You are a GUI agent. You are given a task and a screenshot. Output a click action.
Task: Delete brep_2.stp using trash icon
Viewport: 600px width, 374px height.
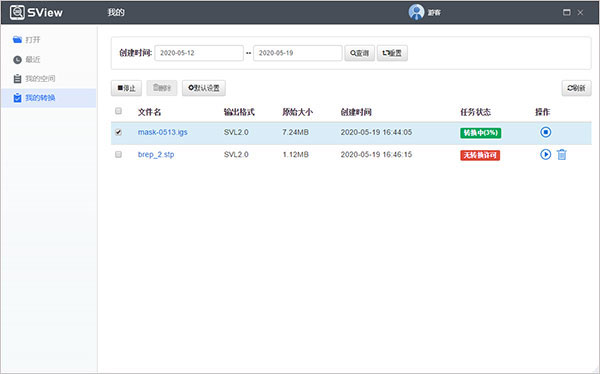[562, 155]
